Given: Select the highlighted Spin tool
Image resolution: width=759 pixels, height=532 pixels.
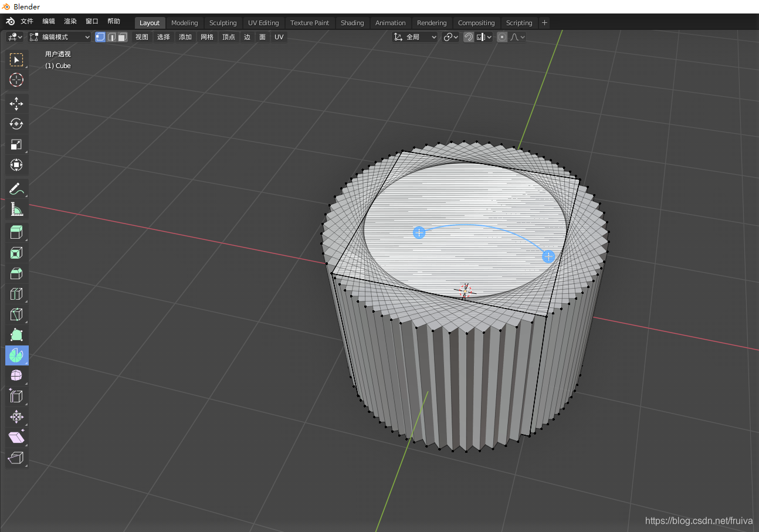Looking at the screenshot, I should (x=16, y=355).
